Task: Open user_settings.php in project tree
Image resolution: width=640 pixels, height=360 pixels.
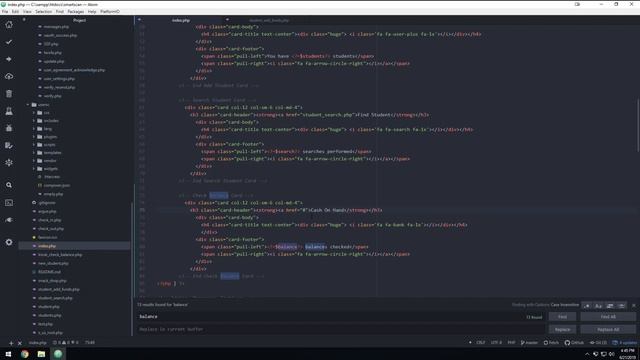Action: point(59,79)
